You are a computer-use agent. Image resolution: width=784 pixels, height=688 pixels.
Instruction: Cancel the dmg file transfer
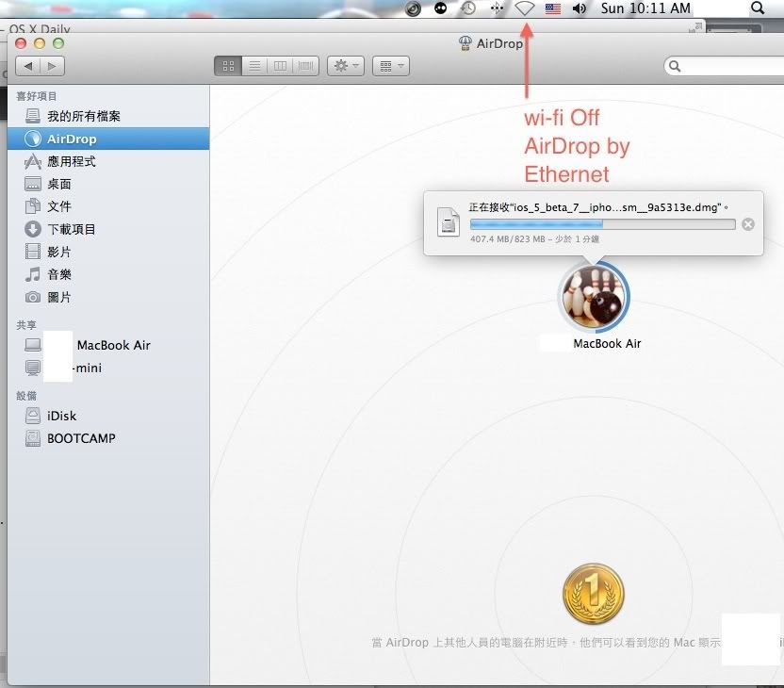pyautogui.click(x=748, y=224)
